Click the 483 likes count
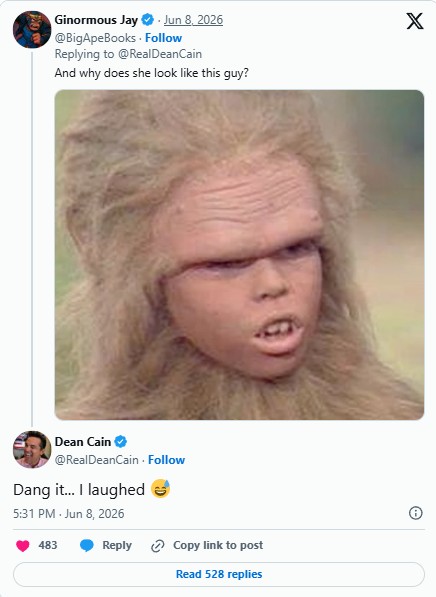The width and height of the screenshot is (436, 597). (x=48, y=545)
